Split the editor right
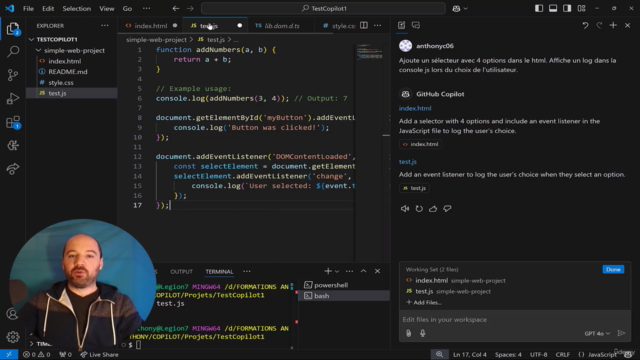640x360 pixels. coord(364,25)
